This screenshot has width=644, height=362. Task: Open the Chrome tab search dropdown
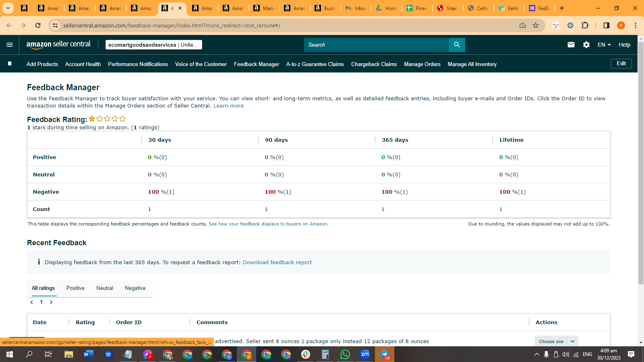tap(8, 8)
